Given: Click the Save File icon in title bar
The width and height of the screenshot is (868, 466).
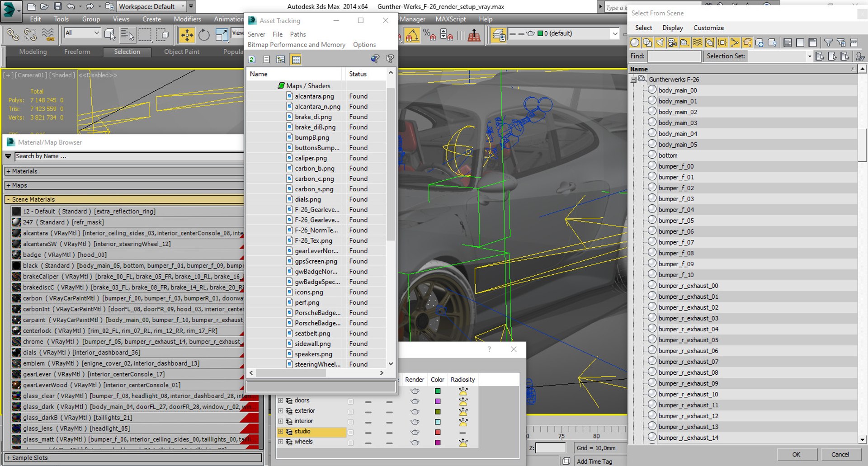Looking at the screenshot, I should (57, 6).
